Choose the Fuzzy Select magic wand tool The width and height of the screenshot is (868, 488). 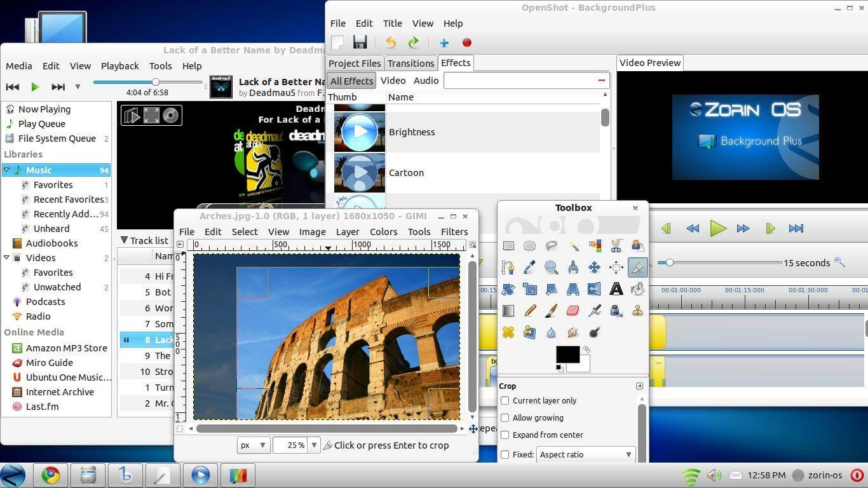tap(573, 246)
